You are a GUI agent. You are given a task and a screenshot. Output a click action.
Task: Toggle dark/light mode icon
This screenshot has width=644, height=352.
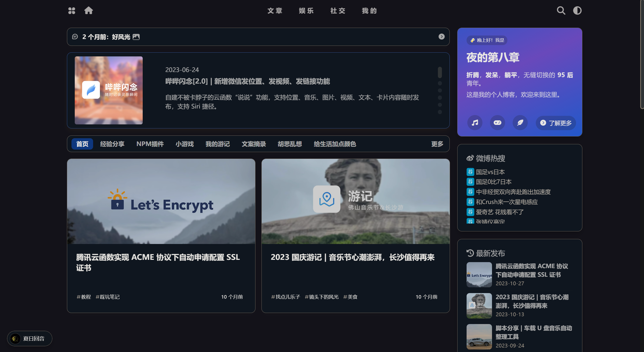(x=577, y=11)
